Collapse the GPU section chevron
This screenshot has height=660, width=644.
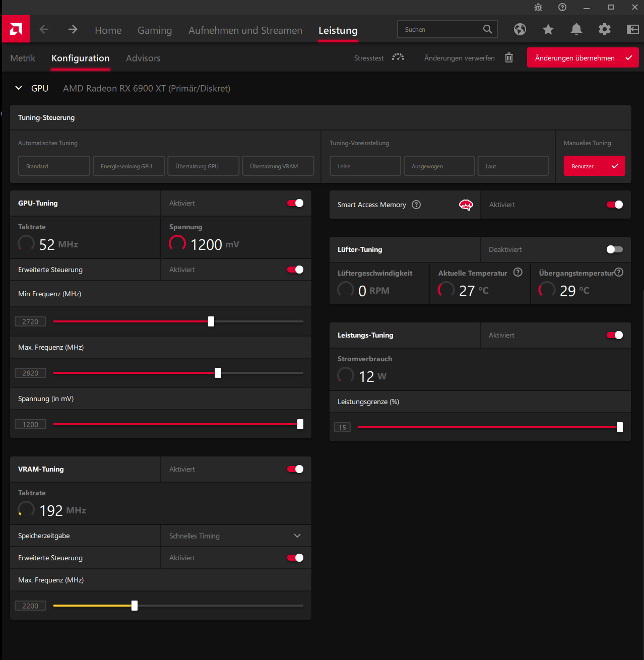pos(19,88)
